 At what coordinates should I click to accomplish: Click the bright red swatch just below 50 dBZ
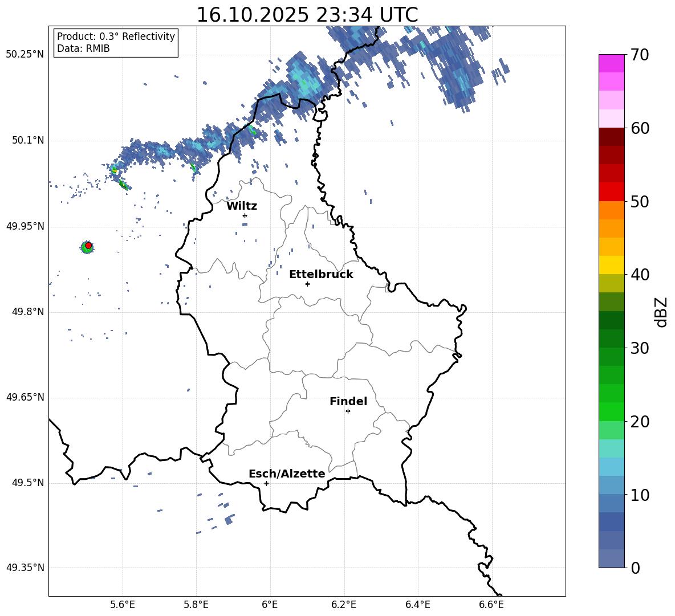coord(611,192)
